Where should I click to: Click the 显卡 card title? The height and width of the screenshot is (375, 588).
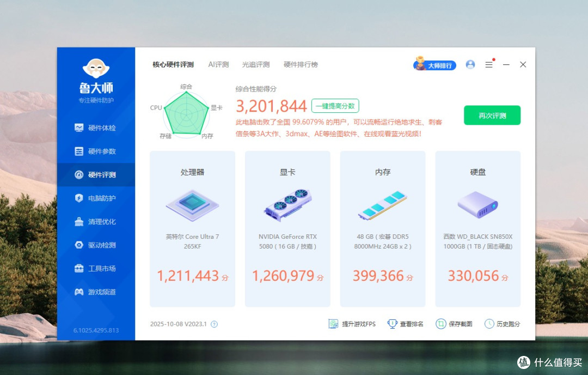(x=287, y=172)
